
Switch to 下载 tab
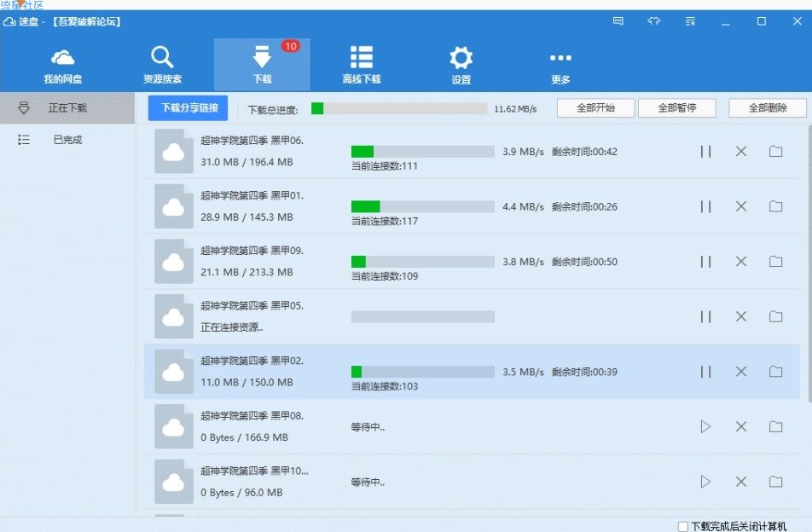[262, 64]
